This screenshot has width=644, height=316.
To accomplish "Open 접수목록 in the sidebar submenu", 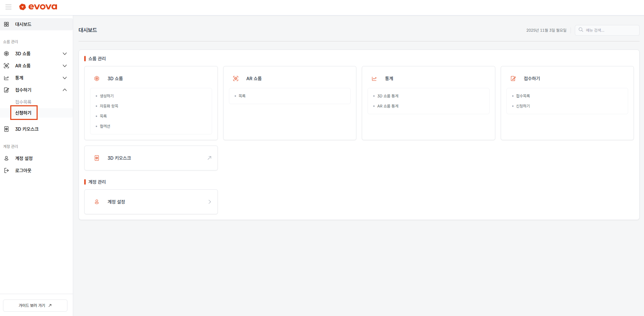I will coord(23,102).
